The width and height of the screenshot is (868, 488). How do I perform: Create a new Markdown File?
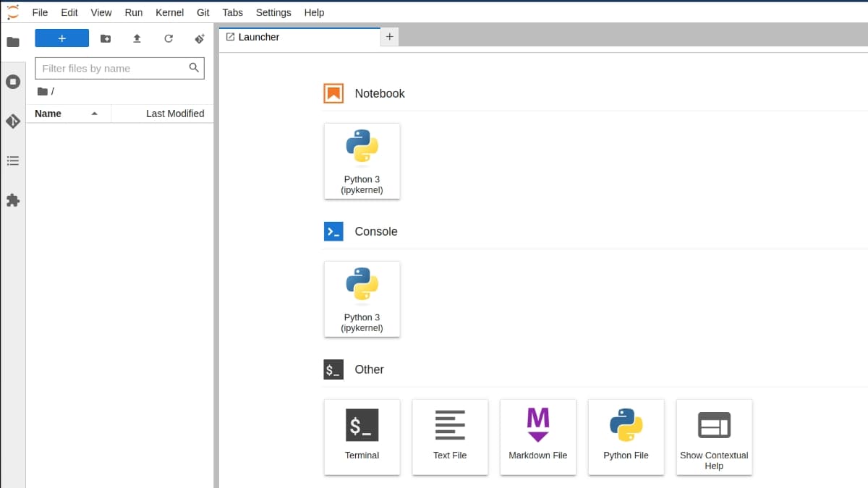tap(537, 437)
